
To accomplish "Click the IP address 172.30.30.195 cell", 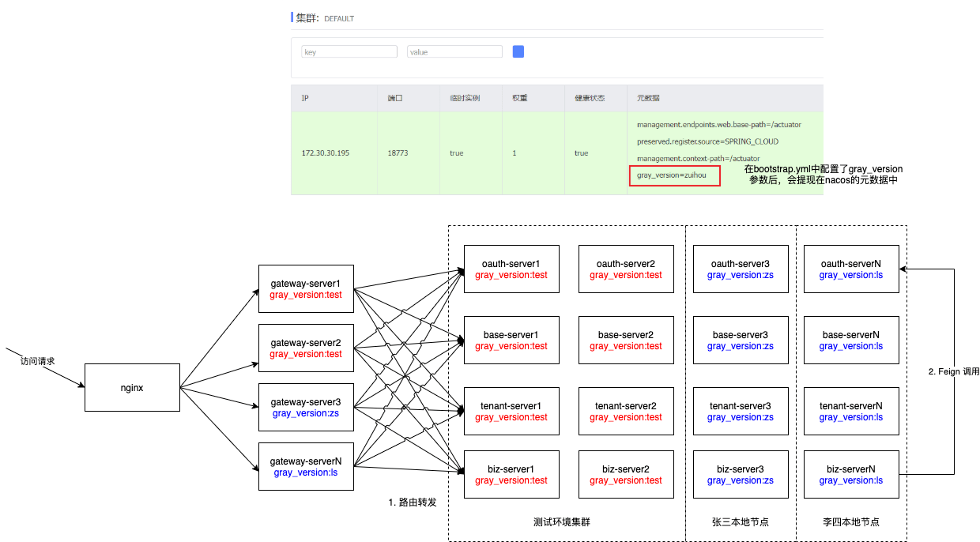I will pos(326,152).
